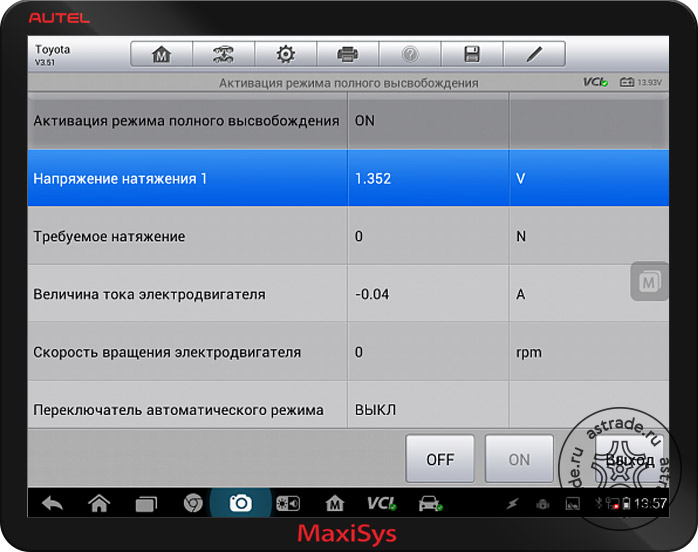Tap the Android debug notification icon
698x552 pixels.
pos(542,504)
